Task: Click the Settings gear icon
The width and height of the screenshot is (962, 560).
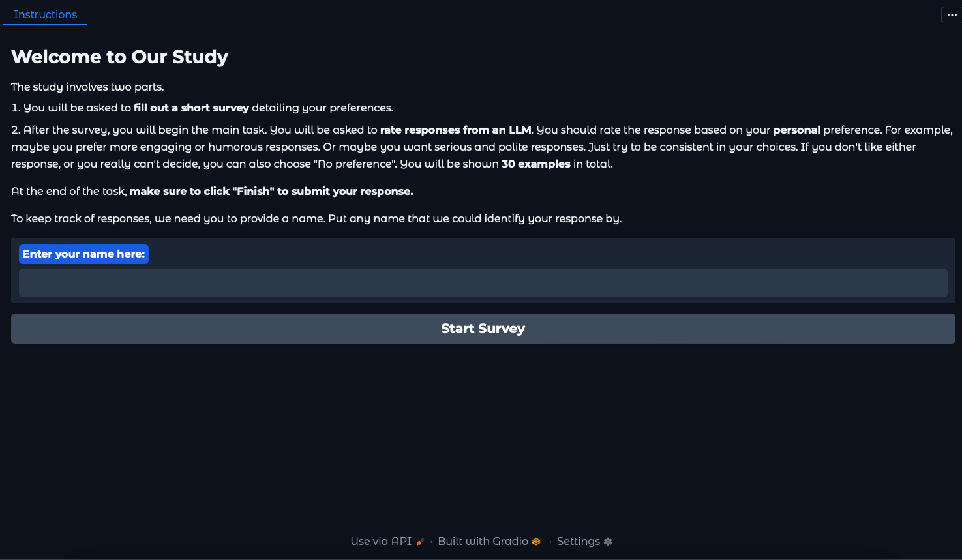Action: point(608,542)
